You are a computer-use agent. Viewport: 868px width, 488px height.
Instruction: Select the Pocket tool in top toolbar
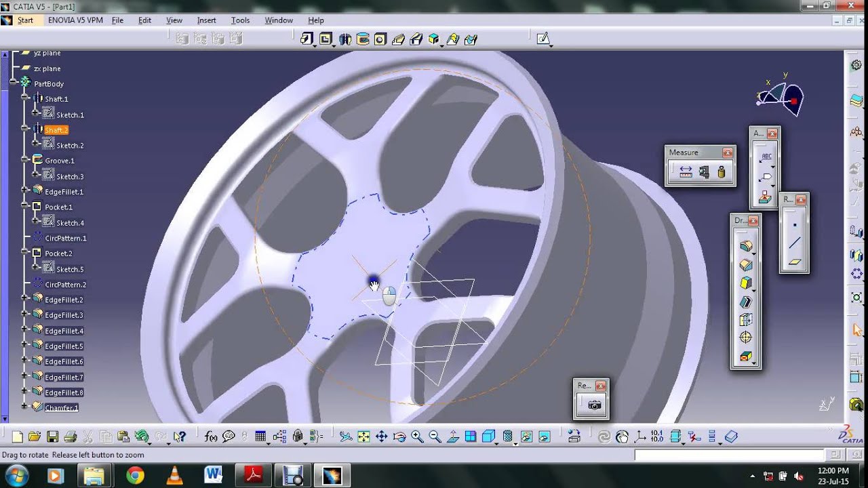click(326, 39)
